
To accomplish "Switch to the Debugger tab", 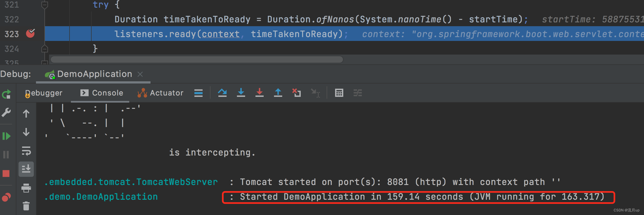I will click(x=44, y=93).
